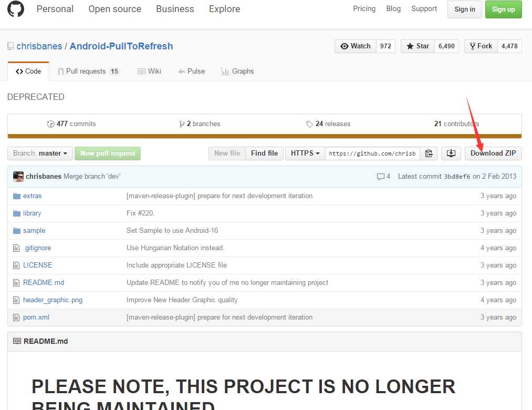Click the clipboard copy URL icon
Screen dimensions: 532x410
coord(429,153)
